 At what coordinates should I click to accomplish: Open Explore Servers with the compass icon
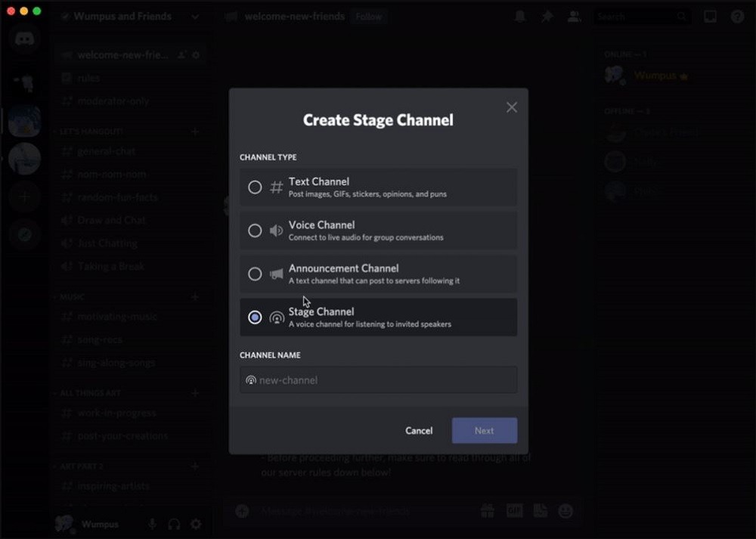click(24, 234)
